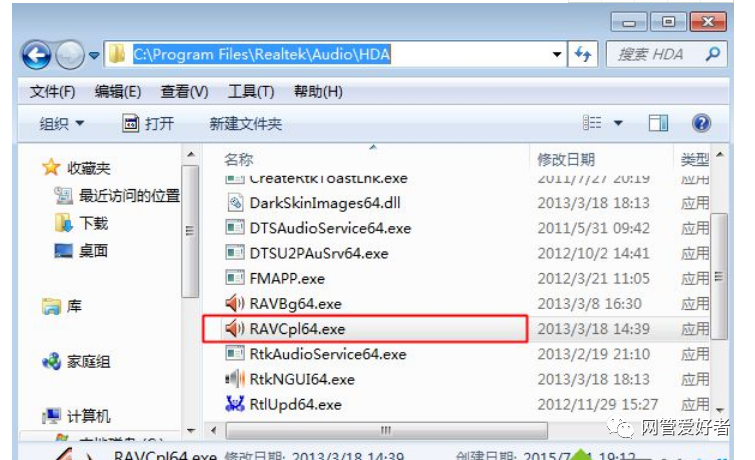Click the horizontal scrollbar thumb below file list
This screenshot has width=755, height=460.
(x=386, y=430)
